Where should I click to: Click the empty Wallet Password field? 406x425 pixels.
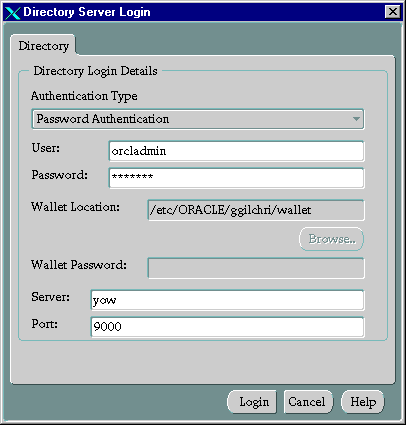coord(256,268)
